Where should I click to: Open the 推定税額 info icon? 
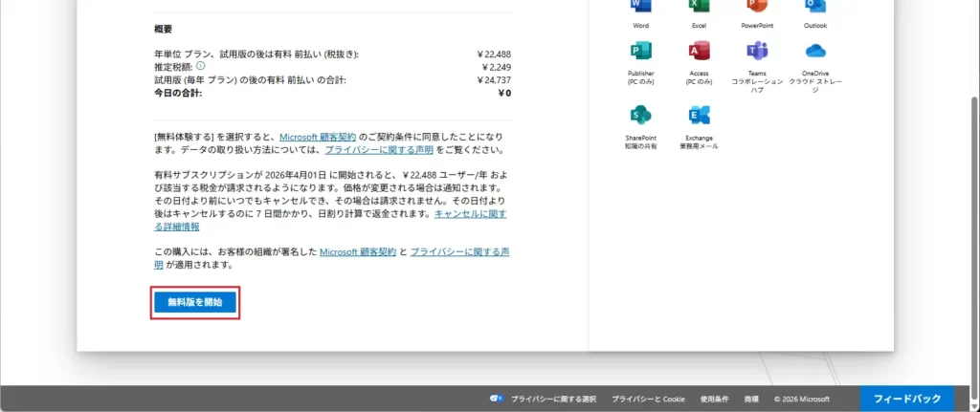(201, 66)
